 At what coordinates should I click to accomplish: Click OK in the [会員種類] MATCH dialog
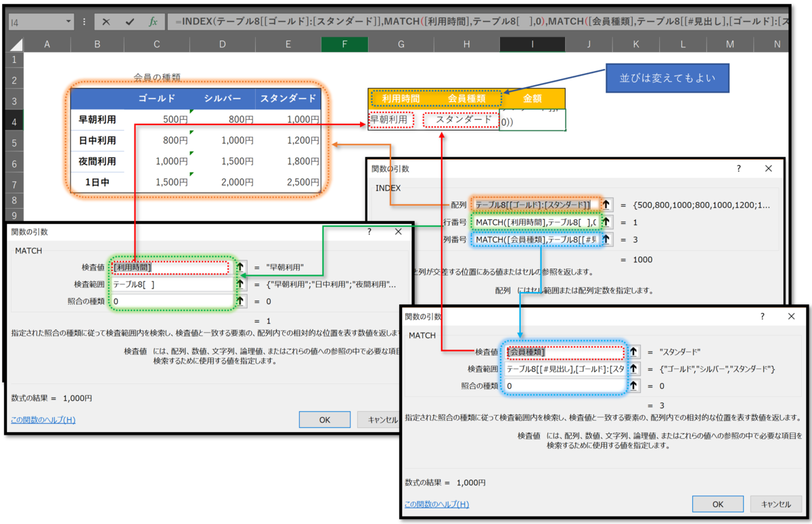[718, 504]
